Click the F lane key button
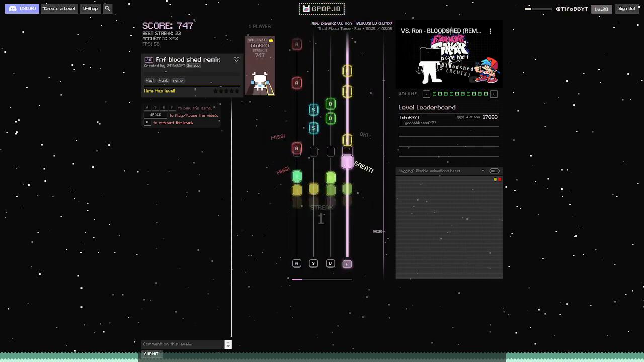644x362 pixels. pos(347,264)
